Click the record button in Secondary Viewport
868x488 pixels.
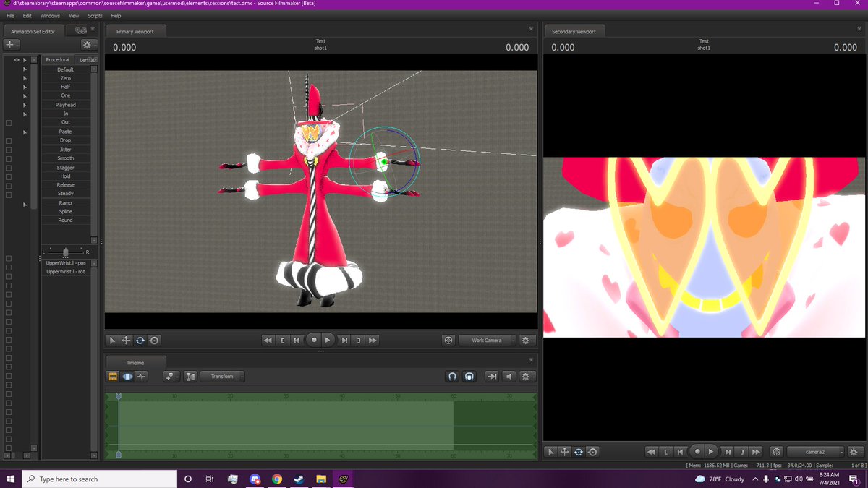[x=697, y=451]
